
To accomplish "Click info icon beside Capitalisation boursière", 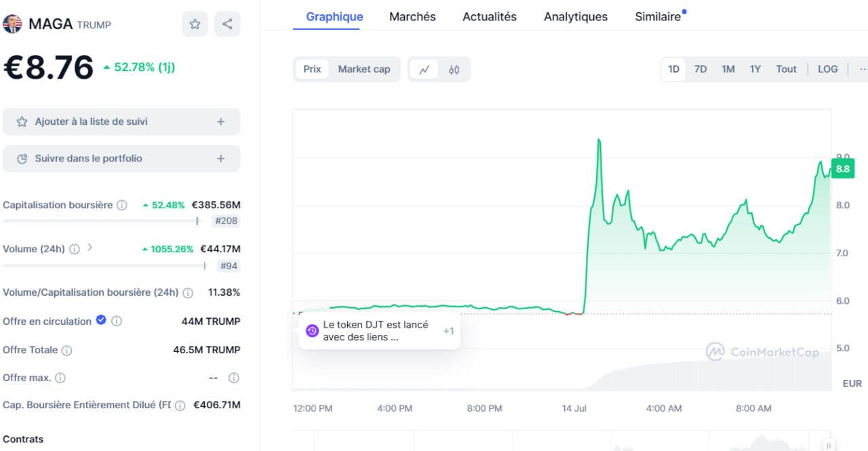I will (122, 205).
